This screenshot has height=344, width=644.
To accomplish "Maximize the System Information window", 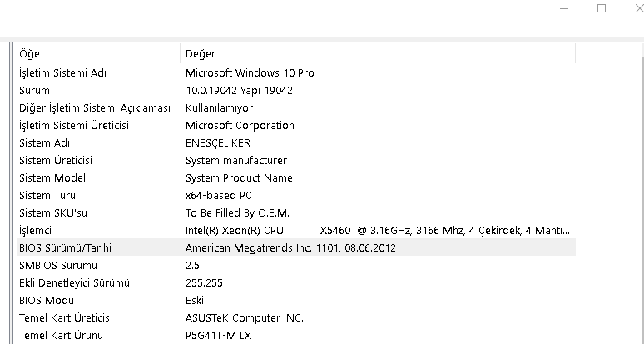I will coord(602,8).
